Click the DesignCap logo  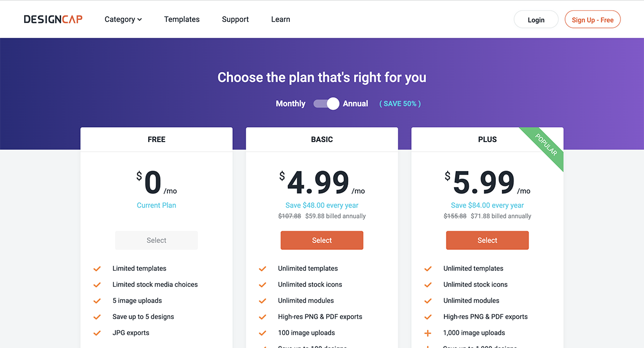tap(53, 19)
